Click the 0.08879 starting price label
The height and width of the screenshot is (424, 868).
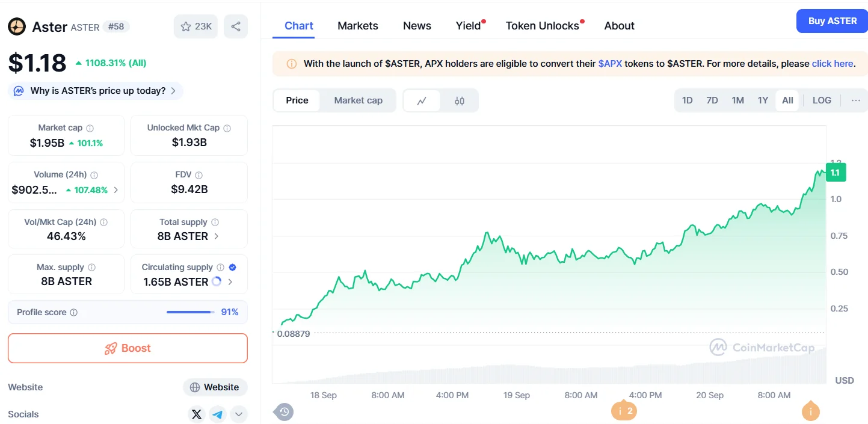click(x=294, y=334)
